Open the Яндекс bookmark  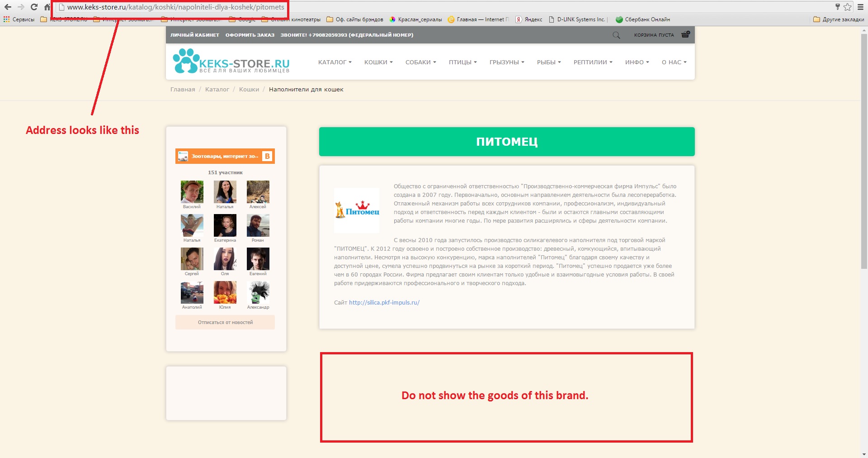click(529, 19)
